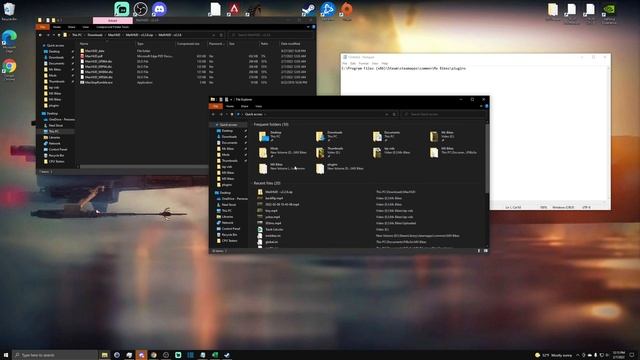The height and width of the screenshot is (360, 640).
Task: Sort by Date modified column in back Explorer
Action: [297, 44]
